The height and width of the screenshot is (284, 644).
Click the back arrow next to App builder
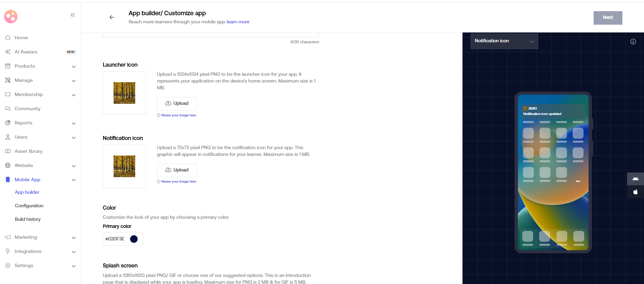[112, 17]
